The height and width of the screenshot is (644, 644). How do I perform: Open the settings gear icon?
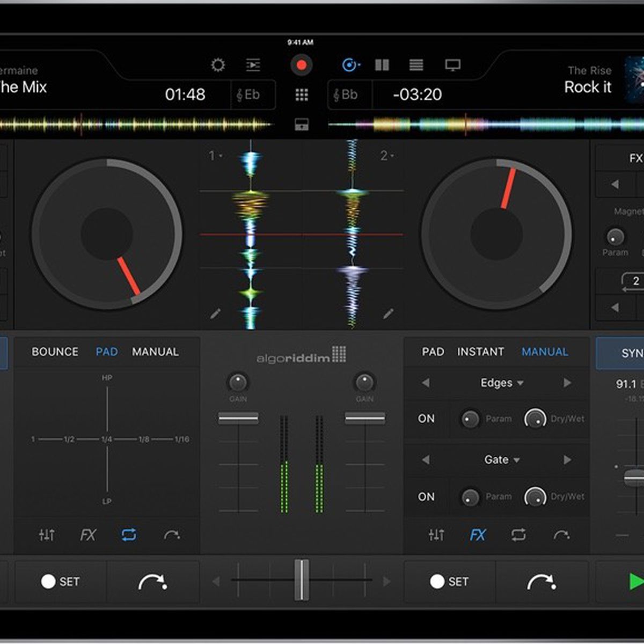[x=218, y=65]
